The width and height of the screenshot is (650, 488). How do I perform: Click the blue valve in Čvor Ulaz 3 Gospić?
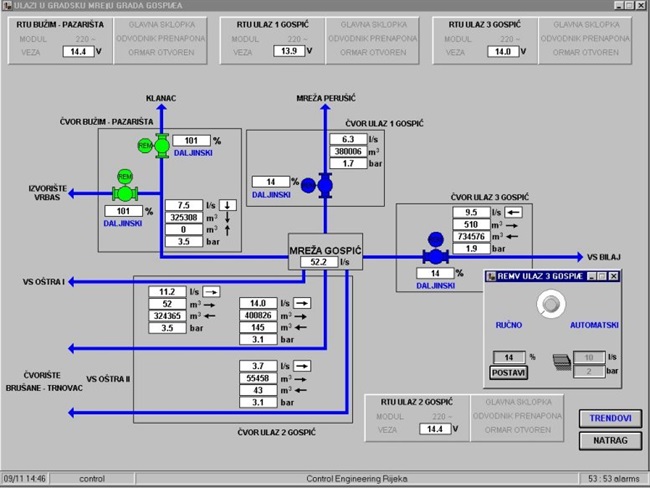coord(435,257)
